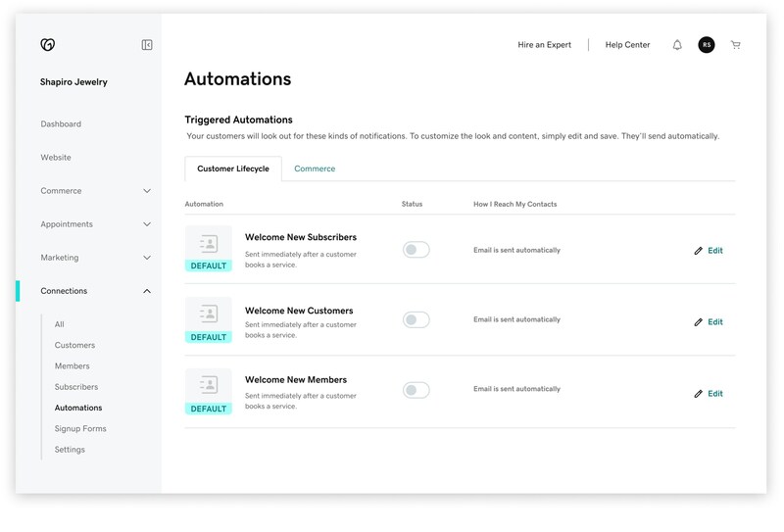
Task: Click pencil icon for Welcome New Customers
Action: 699,322
